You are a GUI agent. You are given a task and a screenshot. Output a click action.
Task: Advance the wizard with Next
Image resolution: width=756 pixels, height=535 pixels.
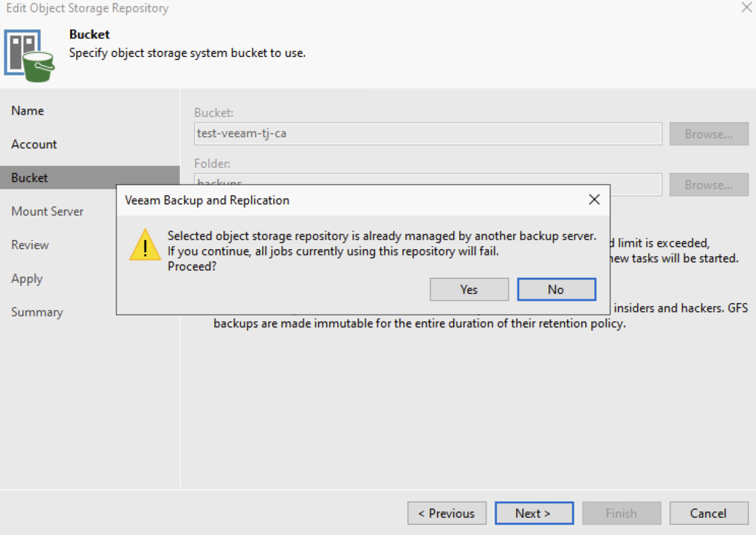click(x=534, y=513)
